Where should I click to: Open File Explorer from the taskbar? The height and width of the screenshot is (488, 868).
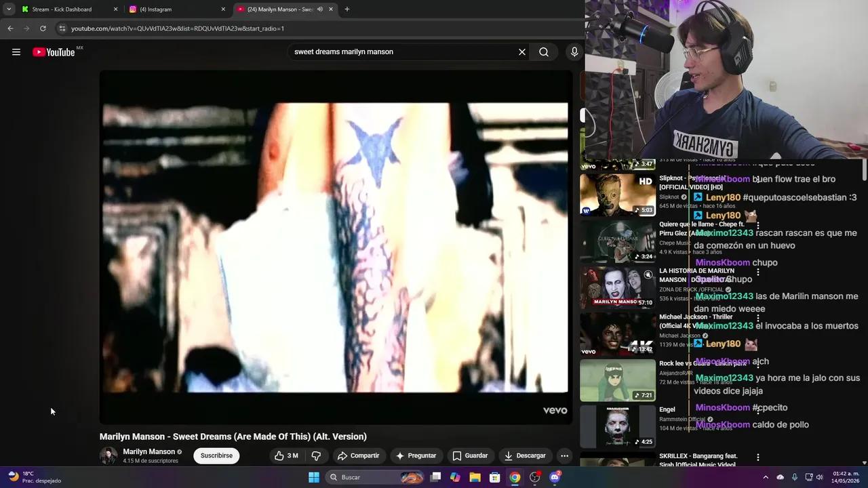[475, 477]
